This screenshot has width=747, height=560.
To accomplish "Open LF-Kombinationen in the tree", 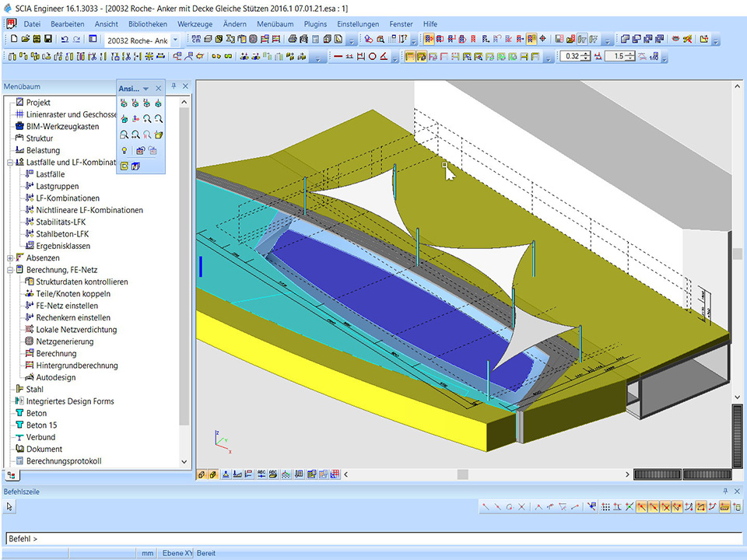I will tap(68, 198).
